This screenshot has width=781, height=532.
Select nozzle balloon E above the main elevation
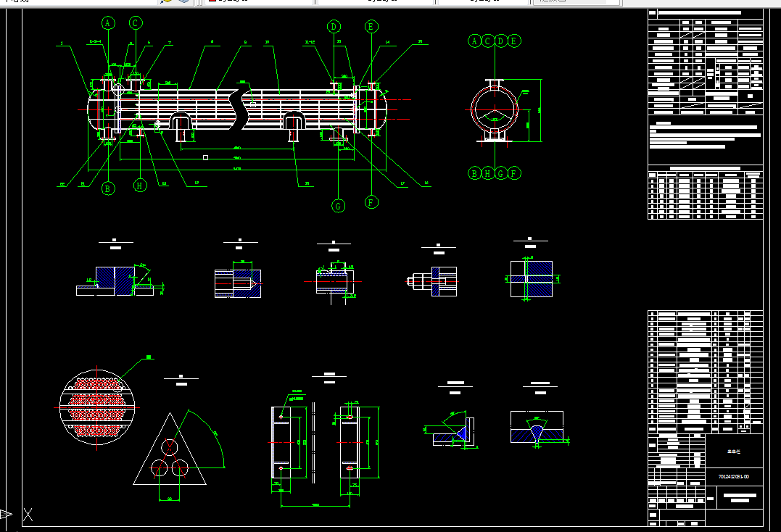pos(371,27)
